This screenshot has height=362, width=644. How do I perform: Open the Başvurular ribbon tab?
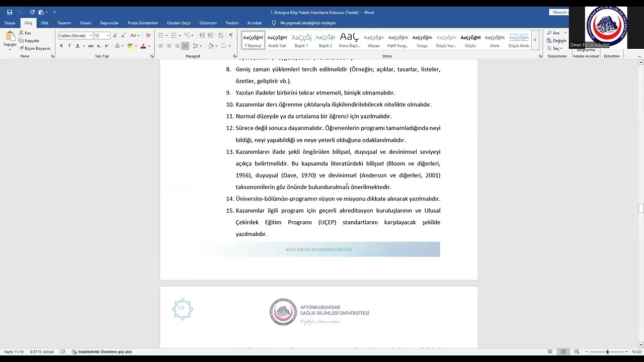(x=109, y=23)
